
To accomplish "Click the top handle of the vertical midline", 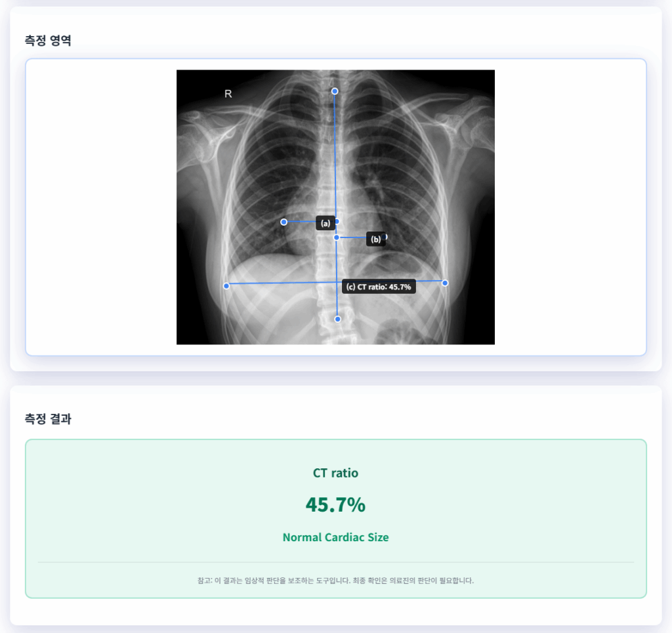I will tap(335, 91).
